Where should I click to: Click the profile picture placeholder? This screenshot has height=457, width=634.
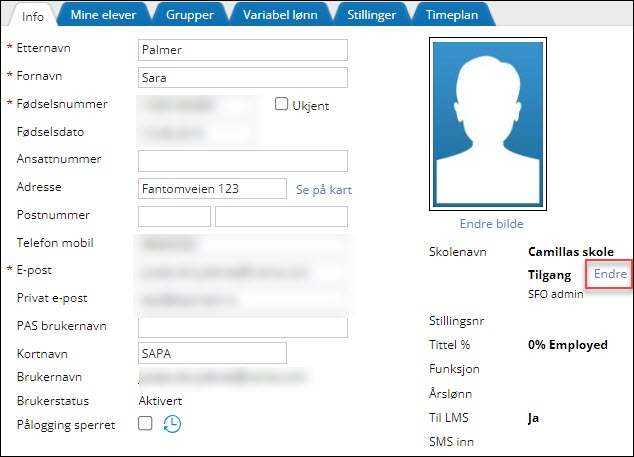[487, 124]
